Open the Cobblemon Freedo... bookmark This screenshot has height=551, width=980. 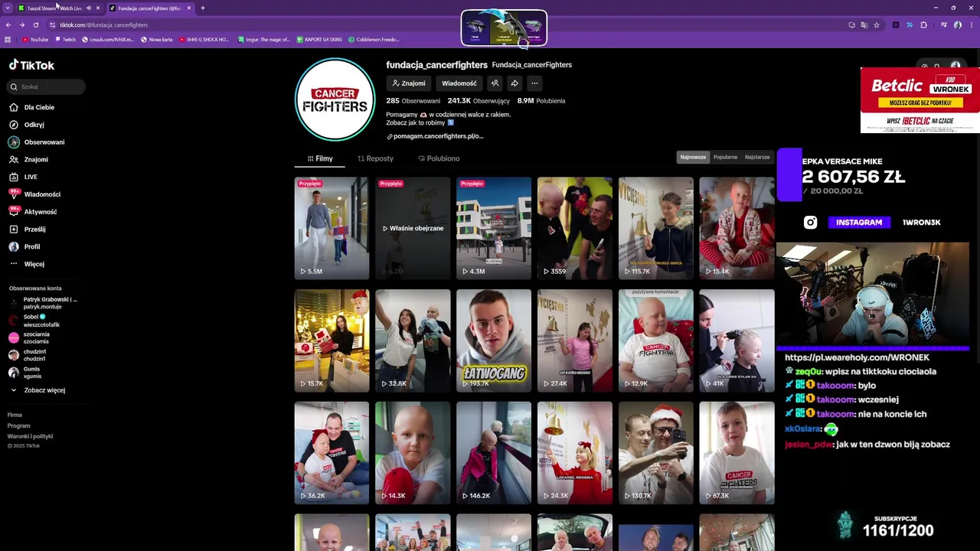(374, 39)
